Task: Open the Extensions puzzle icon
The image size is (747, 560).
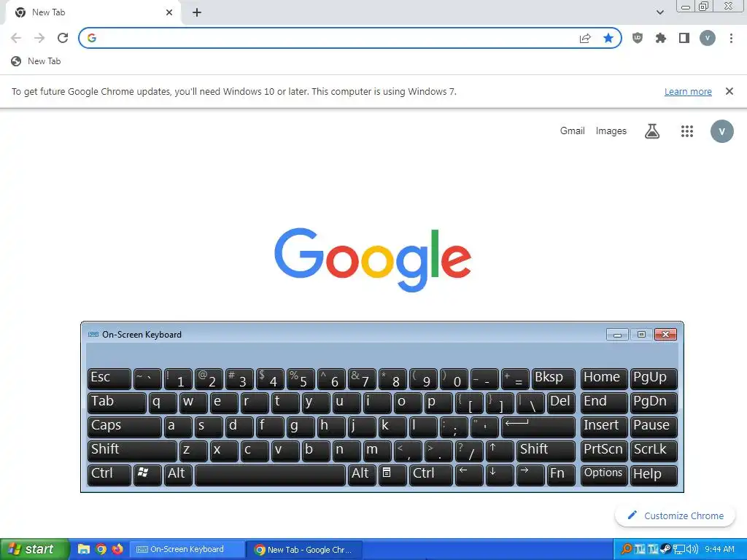Action: [x=661, y=38]
